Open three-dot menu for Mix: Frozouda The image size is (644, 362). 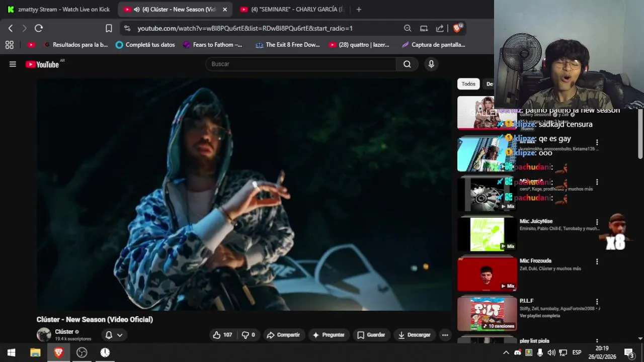(597, 261)
